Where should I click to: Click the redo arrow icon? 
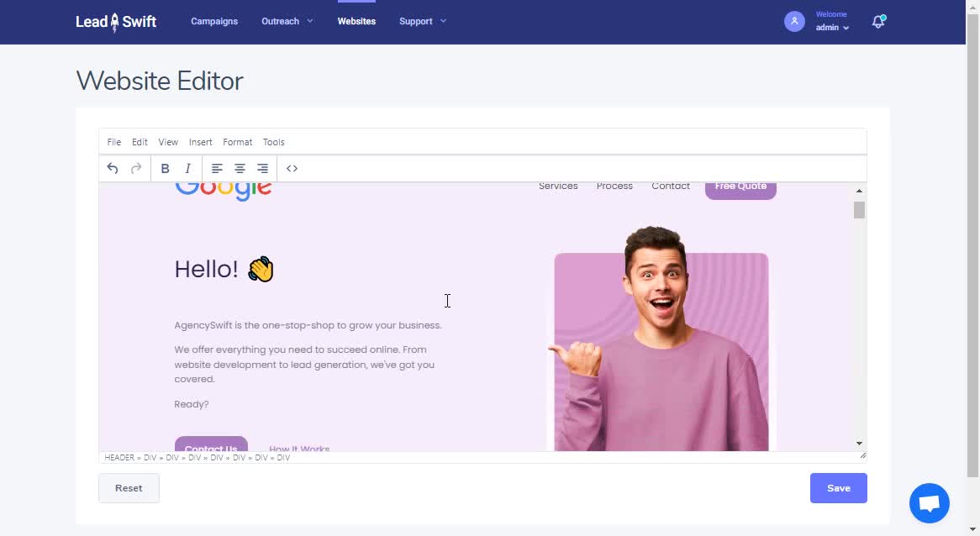[136, 168]
